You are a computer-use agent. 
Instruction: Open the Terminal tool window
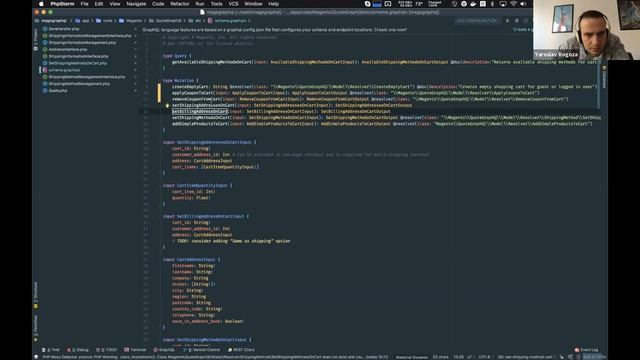[x=135, y=350]
